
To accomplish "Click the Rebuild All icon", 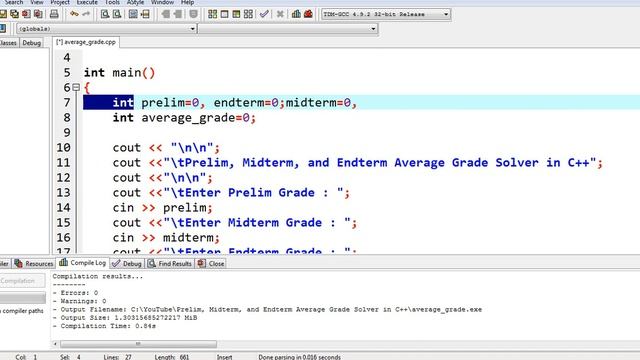I will click(x=248, y=14).
